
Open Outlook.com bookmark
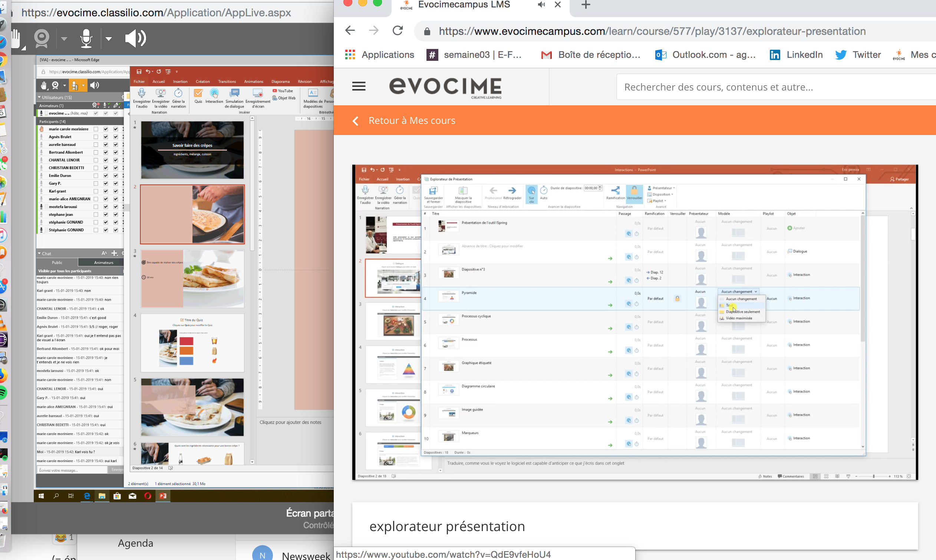[x=705, y=55]
